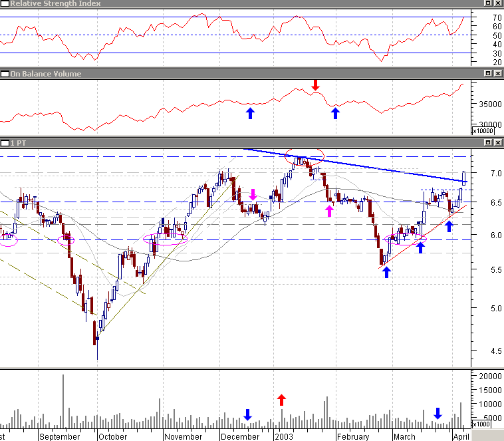This screenshot has width=504, height=441.
Task: Click the March date label
Action: pyautogui.click(x=404, y=437)
